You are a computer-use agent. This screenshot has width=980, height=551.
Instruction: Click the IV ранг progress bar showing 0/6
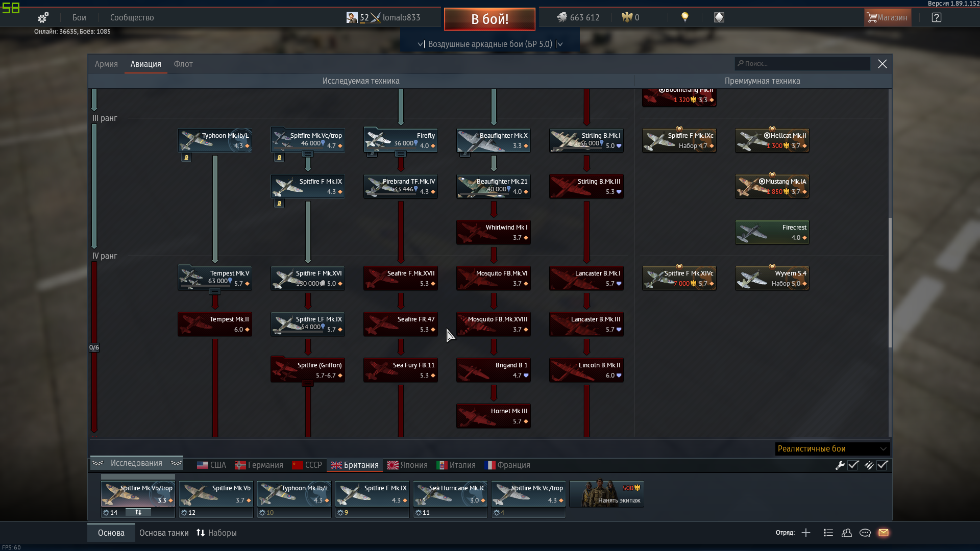click(x=94, y=347)
